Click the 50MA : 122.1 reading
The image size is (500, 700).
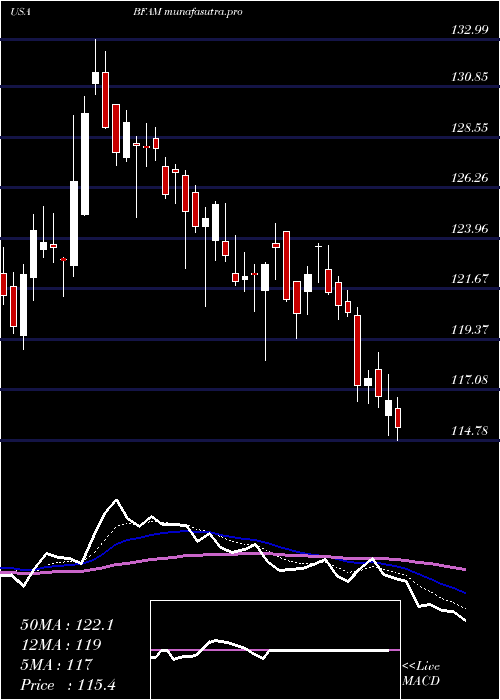[x=67, y=625]
